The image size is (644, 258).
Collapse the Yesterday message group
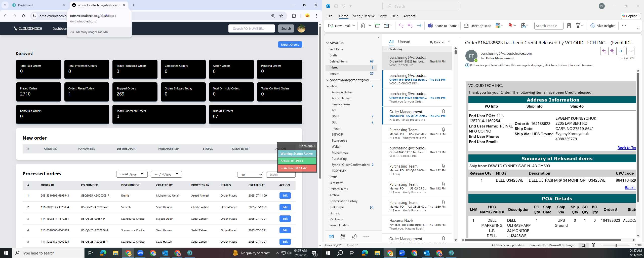point(386,49)
